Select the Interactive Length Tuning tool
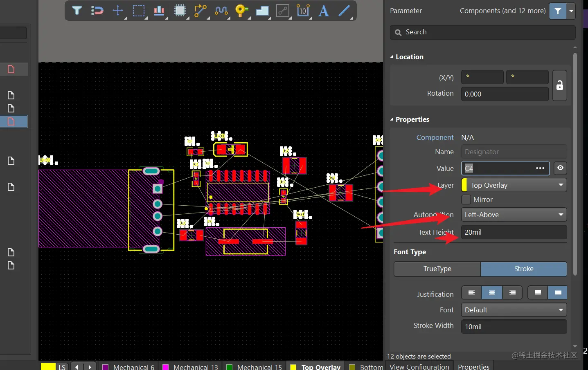The image size is (588, 370). click(221, 10)
